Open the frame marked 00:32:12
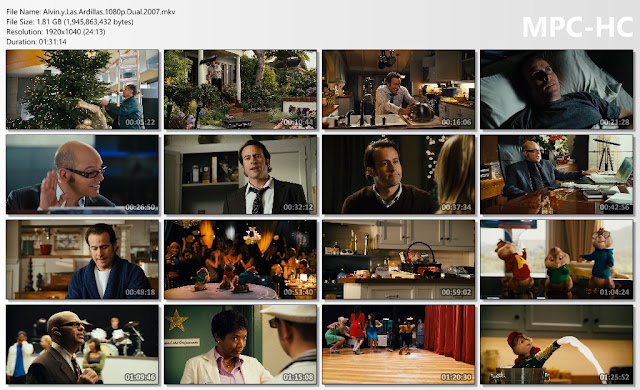 (x=240, y=175)
